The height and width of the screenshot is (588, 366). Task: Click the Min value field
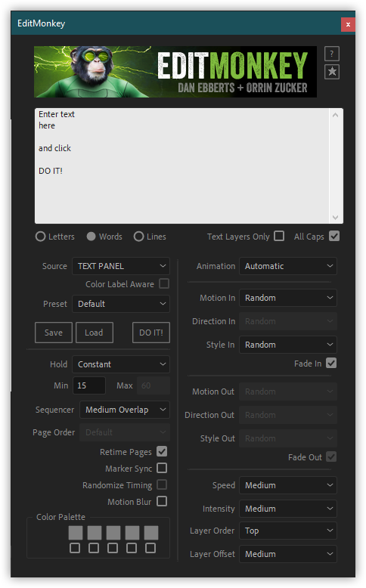coord(89,385)
